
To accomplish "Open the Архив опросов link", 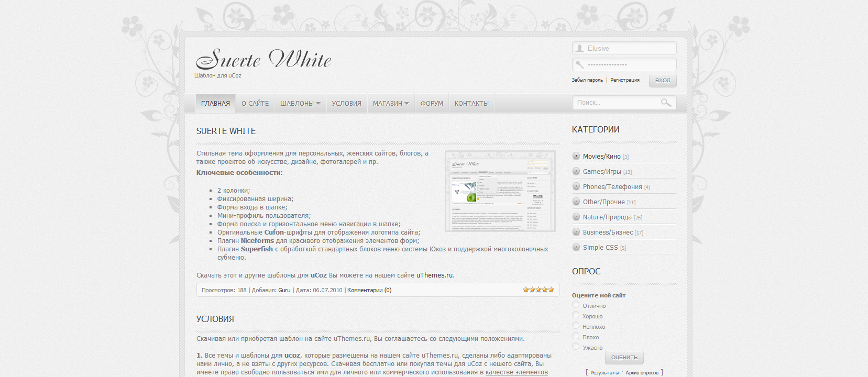I will tap(642, 373).
